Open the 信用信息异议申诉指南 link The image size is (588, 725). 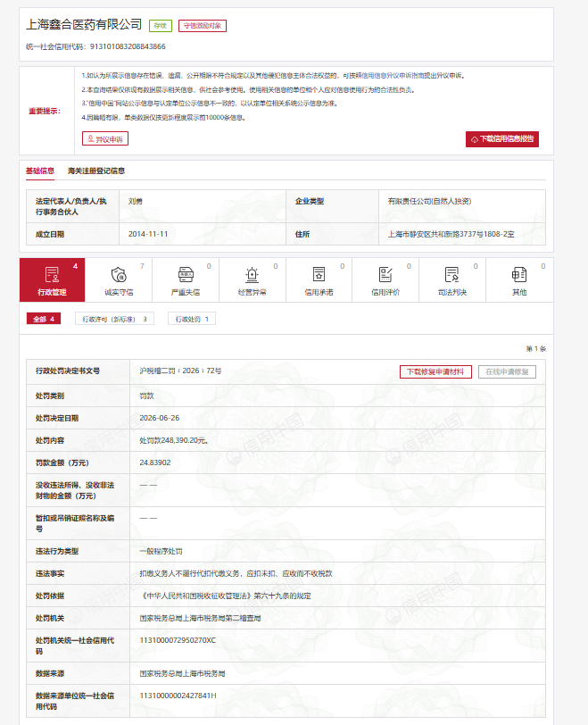point(393,75)
